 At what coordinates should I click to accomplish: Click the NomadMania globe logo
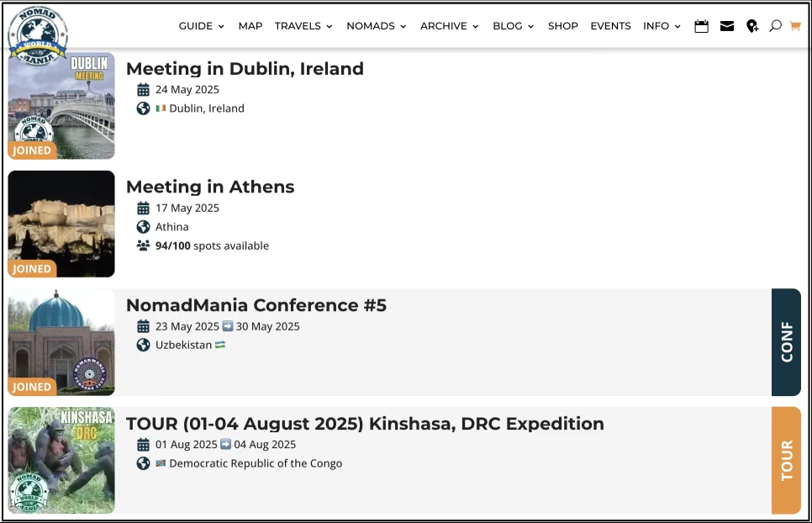[37, 34]
